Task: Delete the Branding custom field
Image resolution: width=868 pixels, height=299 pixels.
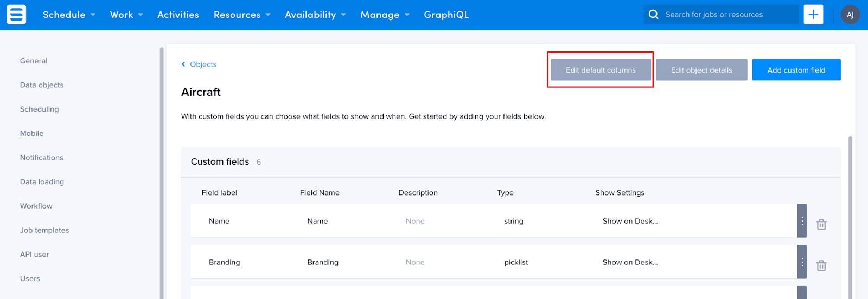Action: (821, 265)
